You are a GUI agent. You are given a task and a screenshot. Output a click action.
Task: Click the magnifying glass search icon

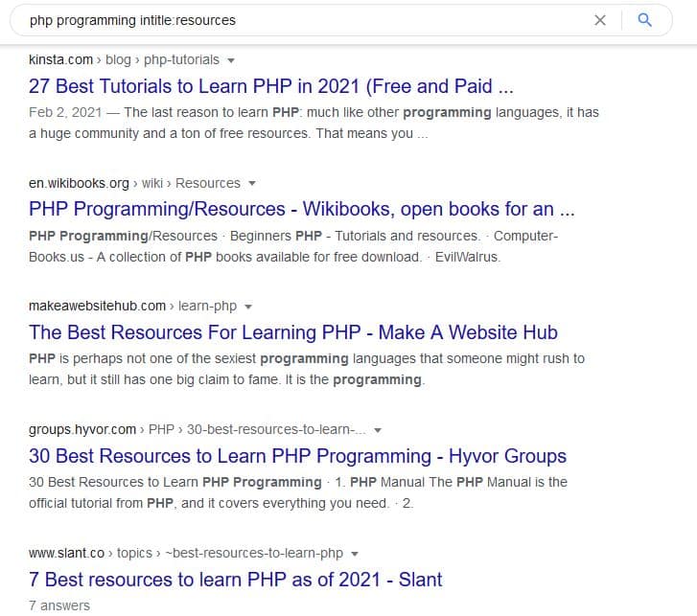(645, 19)
